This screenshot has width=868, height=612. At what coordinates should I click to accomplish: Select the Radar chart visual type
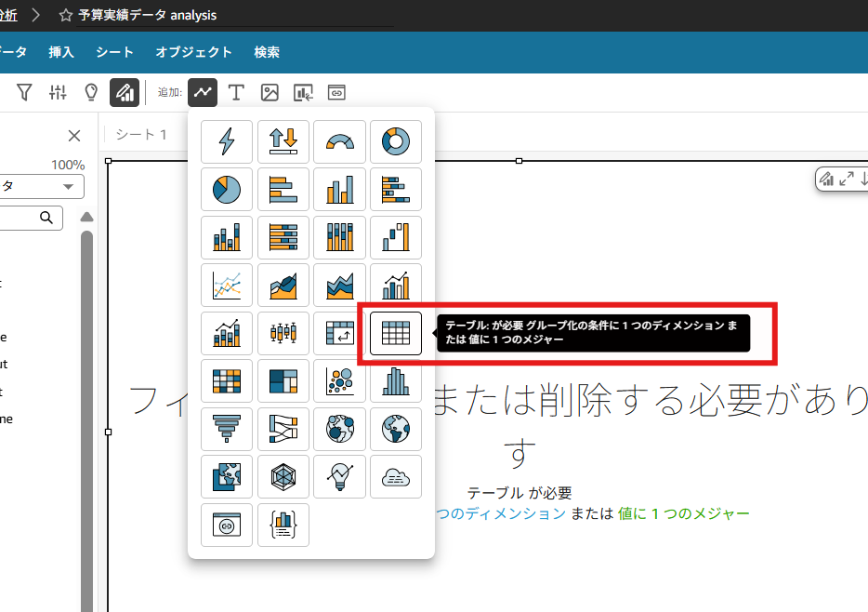pyautogui.click(x=283, y=477)
